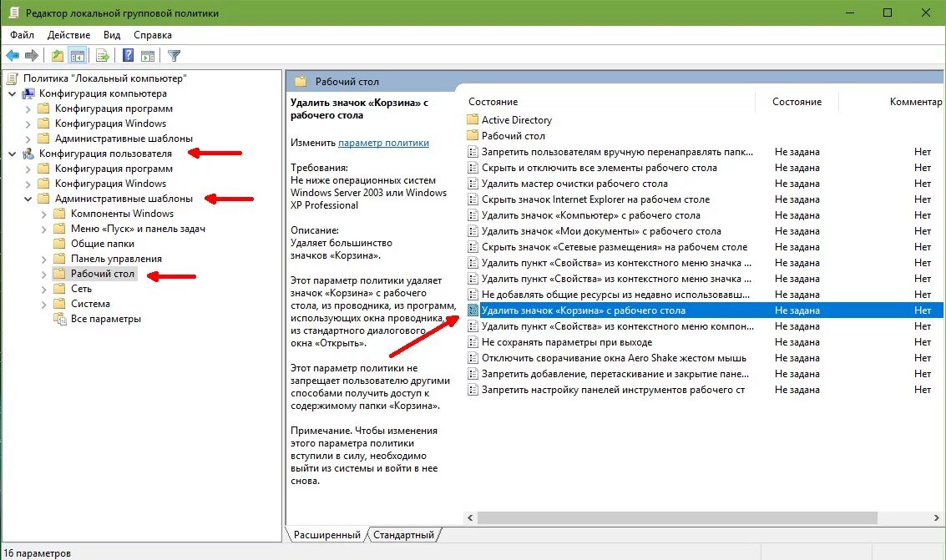The height and width of the screenshot is (560, 946).
Task: Click the Конфигурация компьютера computer icon
Action: click(x=28, y=93)
